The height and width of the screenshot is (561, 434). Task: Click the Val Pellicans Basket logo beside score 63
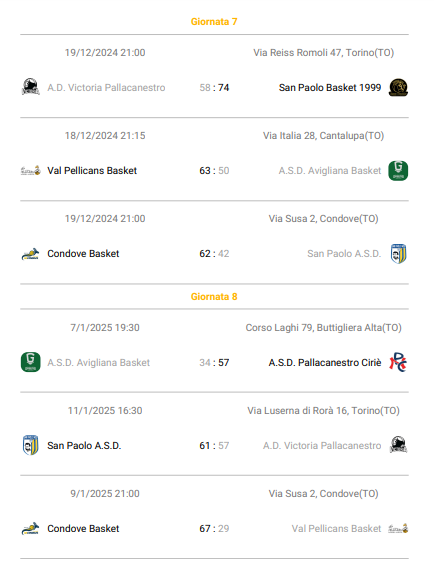(31, 171)
